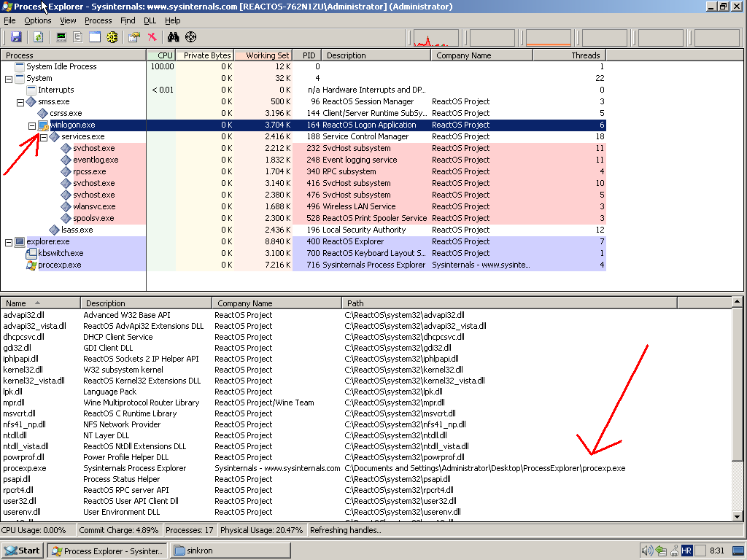Sort by Working Set column header

(263, 55)
